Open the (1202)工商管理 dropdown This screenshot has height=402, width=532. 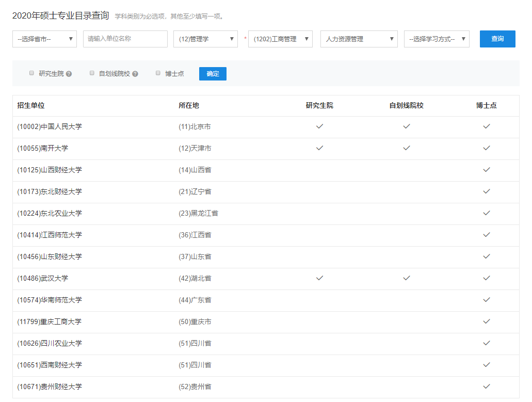pos(280,39)
